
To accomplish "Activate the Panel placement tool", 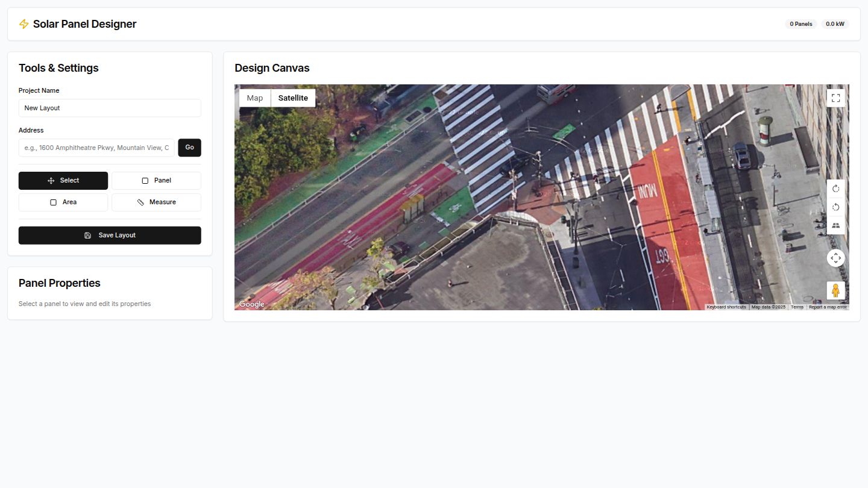I will (156, 181).
